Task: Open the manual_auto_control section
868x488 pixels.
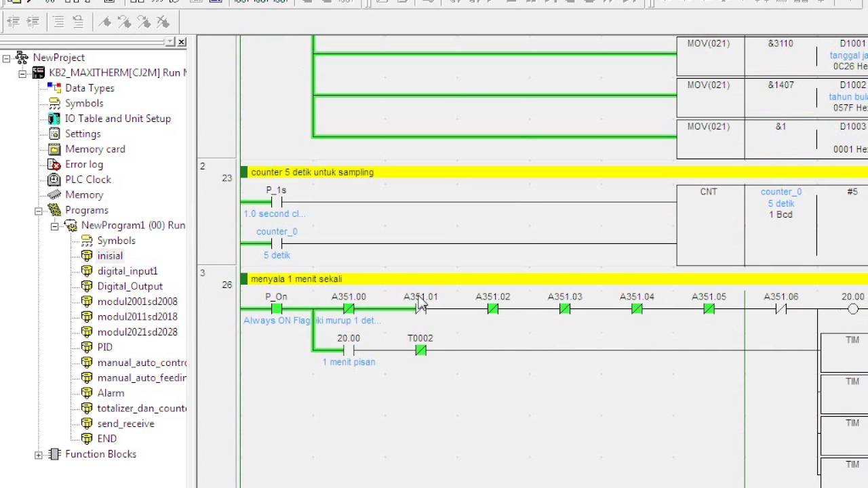Action: [x=142, y=362]
